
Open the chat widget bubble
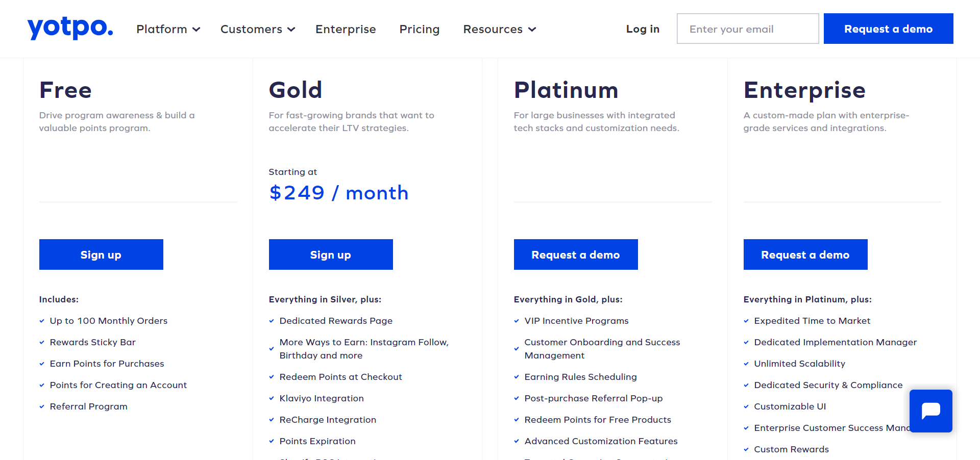930,411
